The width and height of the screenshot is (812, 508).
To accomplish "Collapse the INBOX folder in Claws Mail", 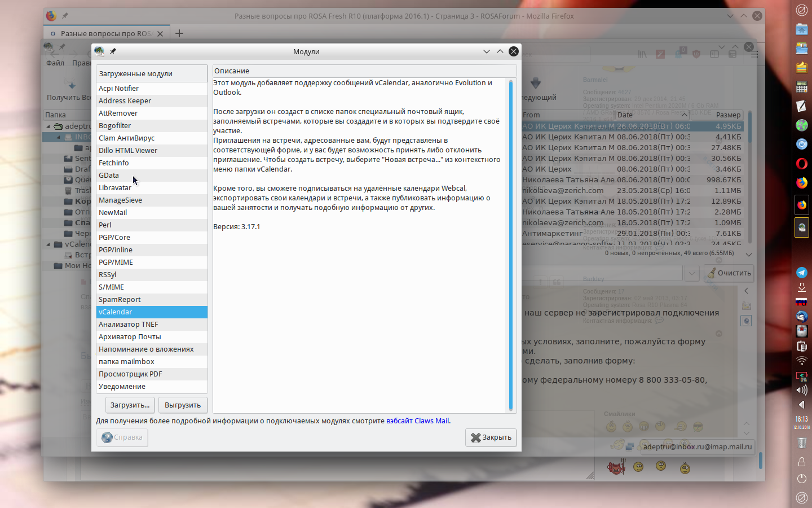I will point(58,137).
